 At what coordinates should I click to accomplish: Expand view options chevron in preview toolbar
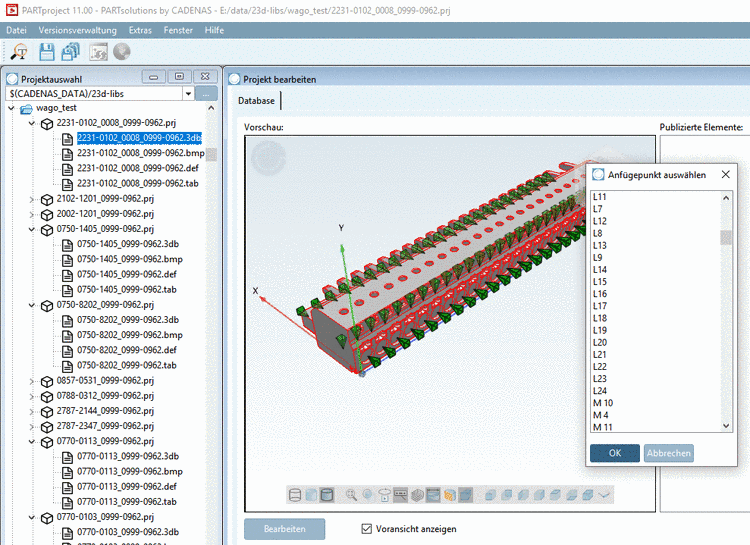pyautogui.click(x=606, y=495)
